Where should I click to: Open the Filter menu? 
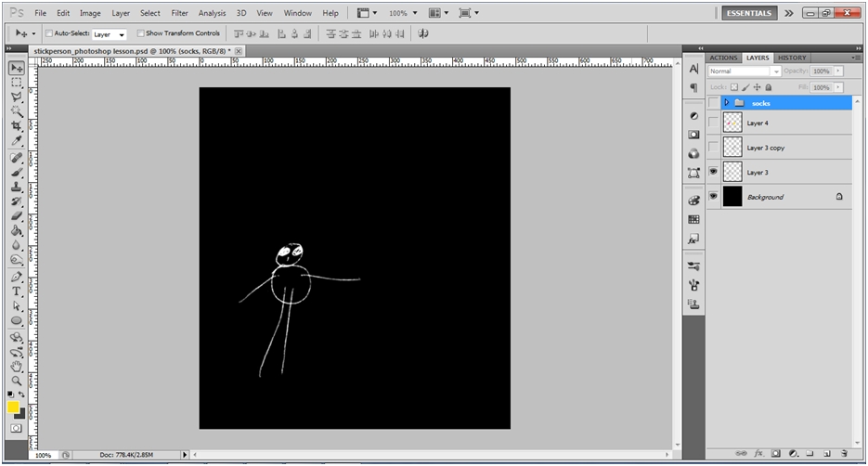(179, 13)
